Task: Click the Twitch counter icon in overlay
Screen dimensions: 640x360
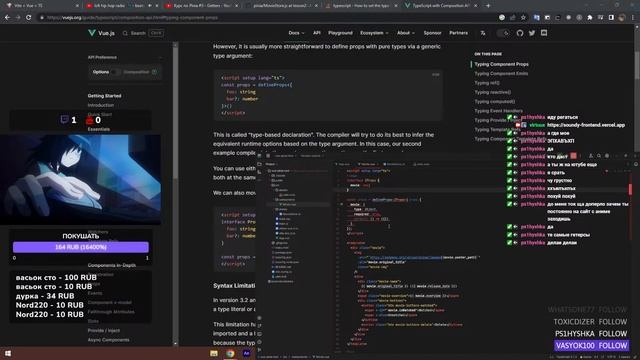Action: 64,120
